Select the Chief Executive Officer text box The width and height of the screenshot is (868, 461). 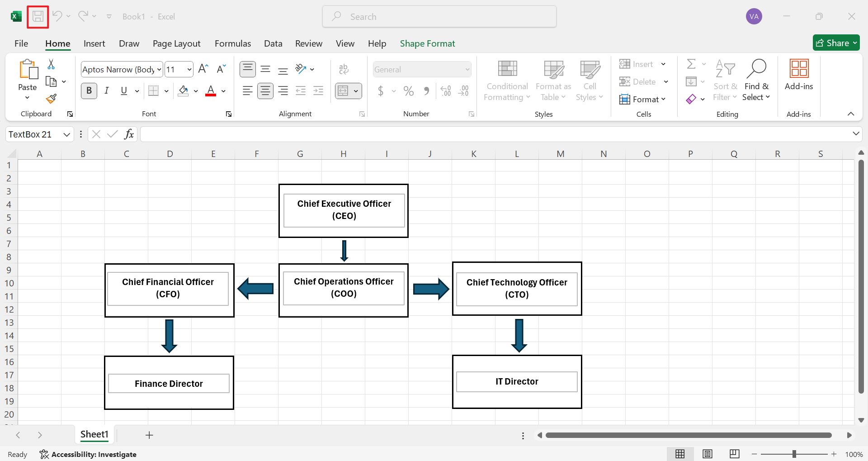click(x=344, y=210)
